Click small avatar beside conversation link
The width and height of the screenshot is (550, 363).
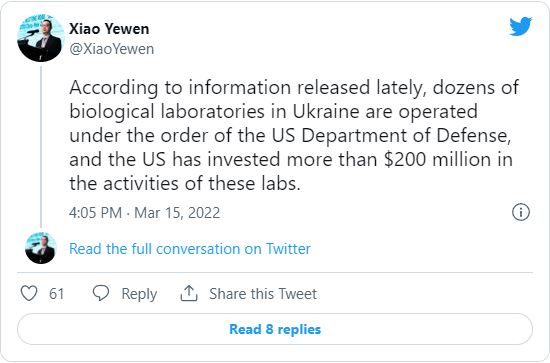[41, 248]
